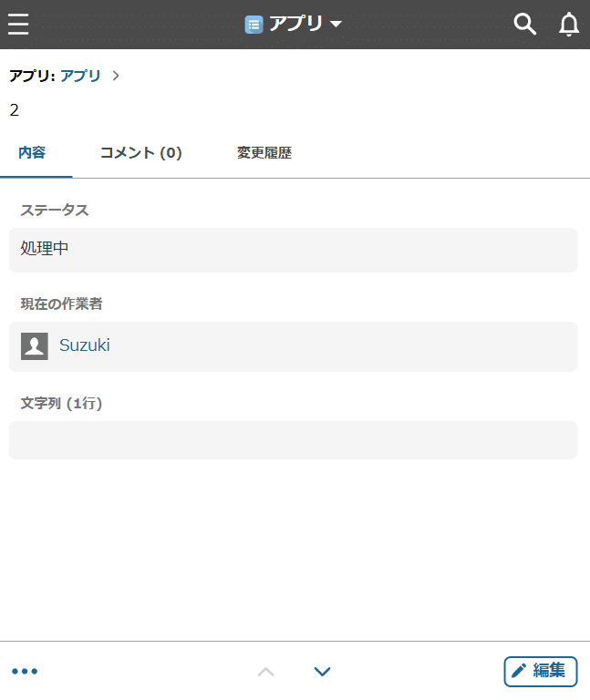Click the breadcrumb chevron after アプリ

point(116,76)
